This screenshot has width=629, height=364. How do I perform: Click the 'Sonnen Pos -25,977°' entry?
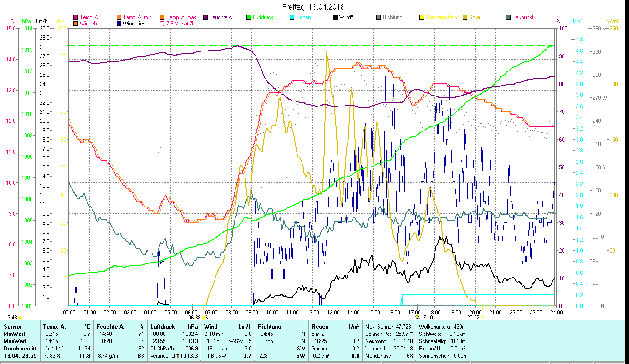coord(389,334)
